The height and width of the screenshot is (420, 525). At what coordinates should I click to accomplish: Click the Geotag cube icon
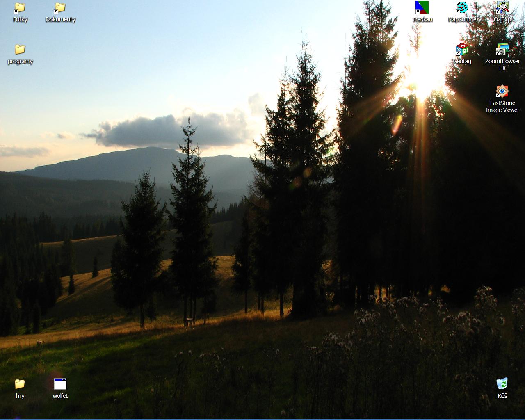pyautogui.click(x=462, y=50)
